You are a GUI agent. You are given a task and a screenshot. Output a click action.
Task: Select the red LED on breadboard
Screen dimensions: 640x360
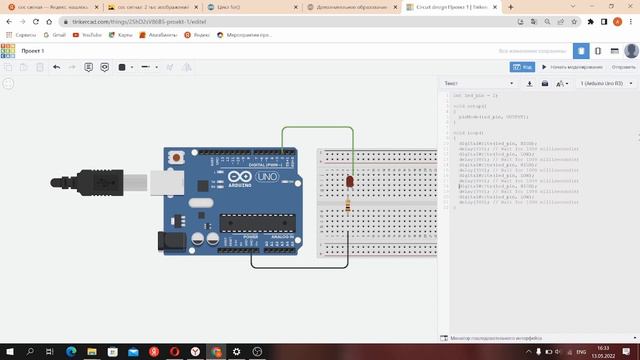pyautogui.click(x=350, y=182)
